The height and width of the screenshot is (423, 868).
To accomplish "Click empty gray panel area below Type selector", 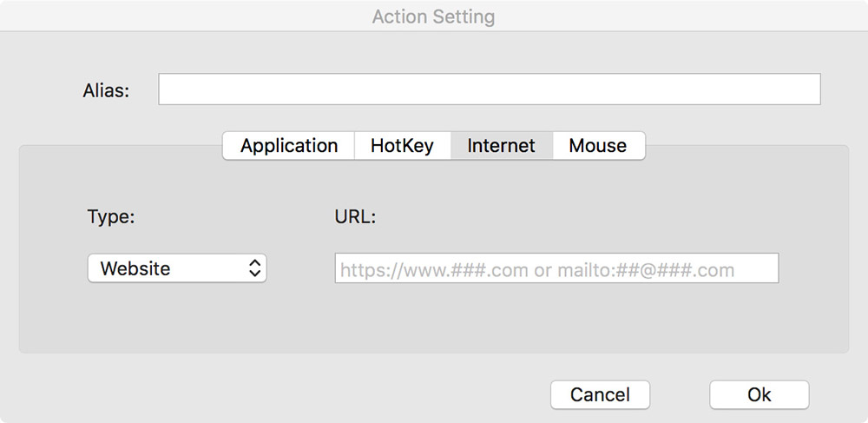I will [177, 319].
